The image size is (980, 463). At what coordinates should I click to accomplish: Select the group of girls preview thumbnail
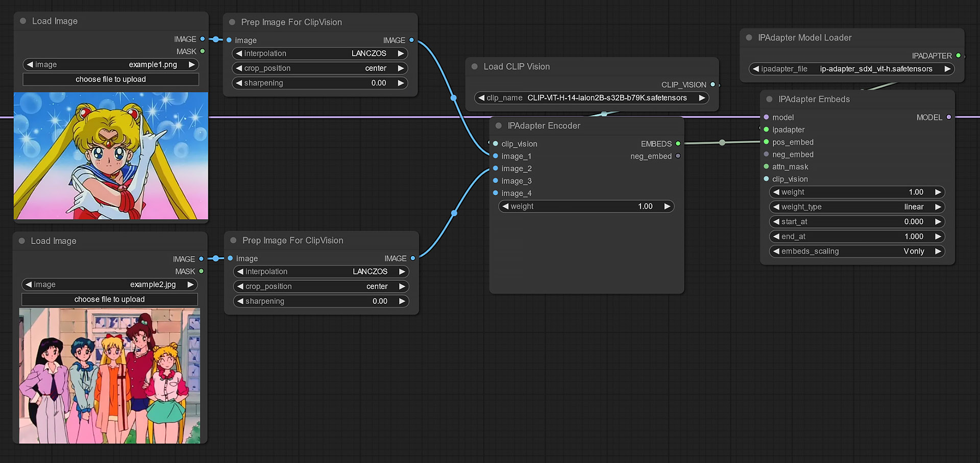coord(110,376)
